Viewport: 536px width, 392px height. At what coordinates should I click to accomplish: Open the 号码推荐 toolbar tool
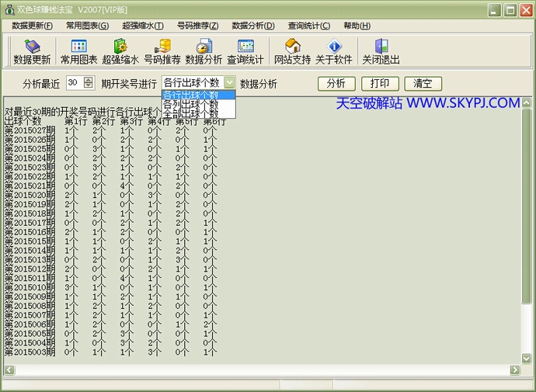tap(162, 51)
